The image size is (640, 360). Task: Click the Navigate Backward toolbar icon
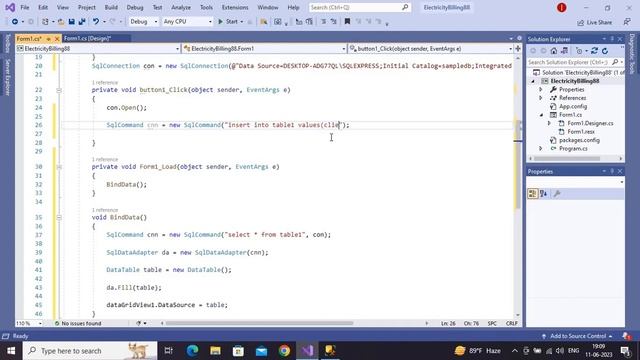15,22
